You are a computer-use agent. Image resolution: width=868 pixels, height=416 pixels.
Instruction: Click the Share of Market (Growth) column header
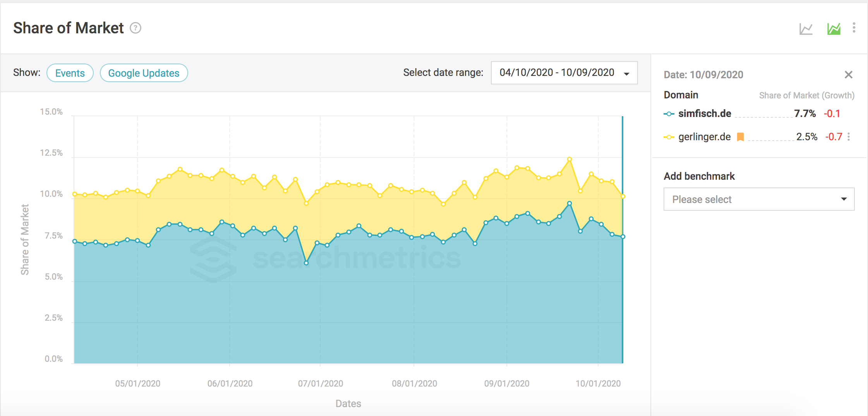pos(807,95)
